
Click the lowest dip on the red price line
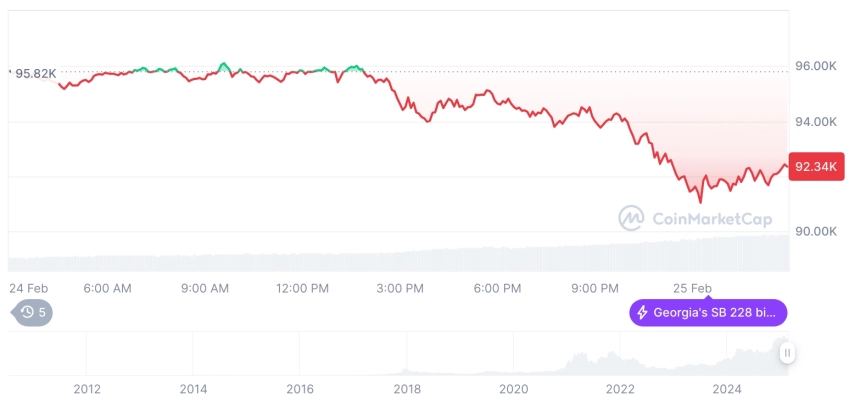pyautogui.click(x=700, y=201)
